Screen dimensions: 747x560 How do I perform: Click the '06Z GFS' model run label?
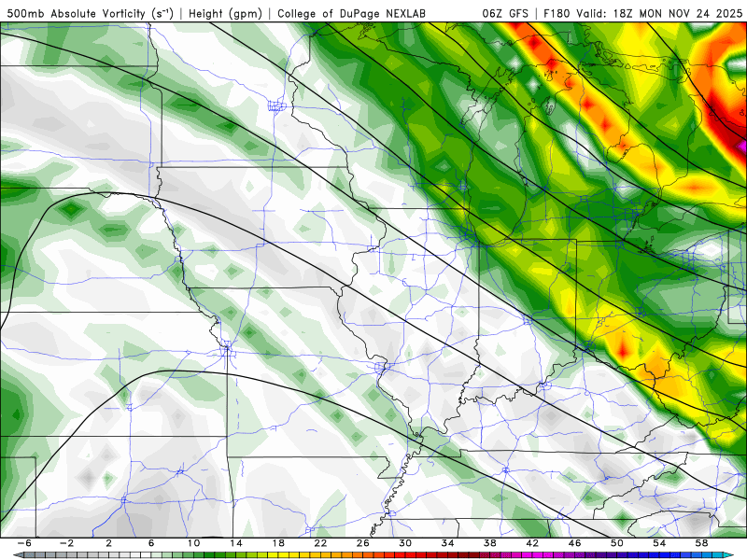click(505, 14)
